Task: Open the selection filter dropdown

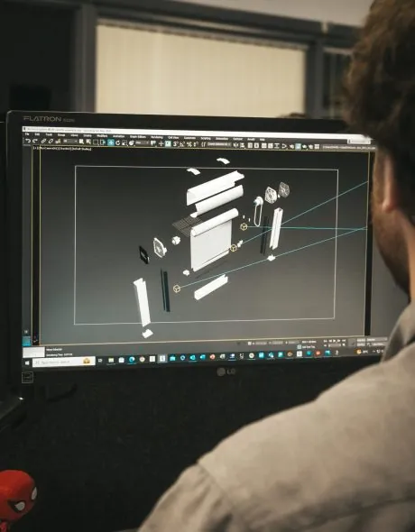Action: 70,142
